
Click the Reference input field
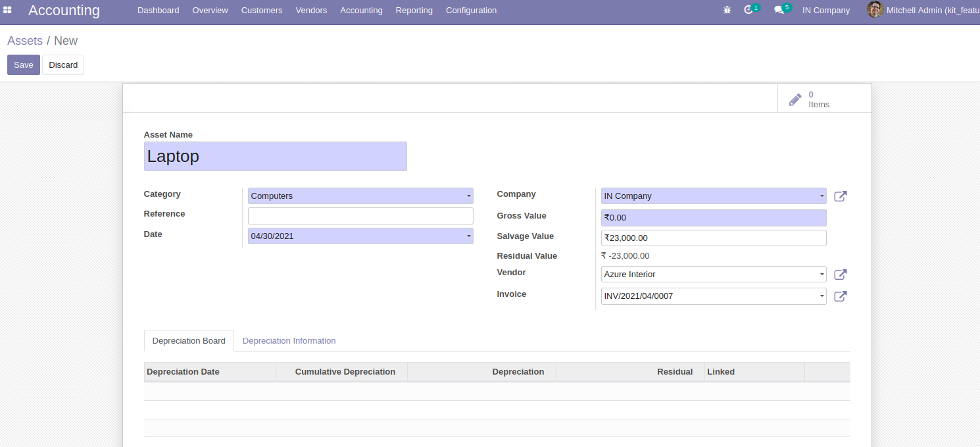click(x=360, y=216)
